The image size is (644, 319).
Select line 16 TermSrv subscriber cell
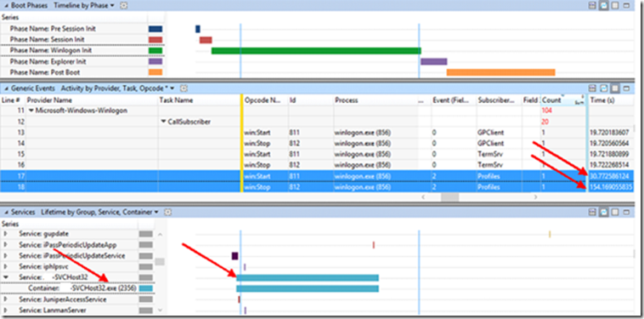tap(499, 165)
